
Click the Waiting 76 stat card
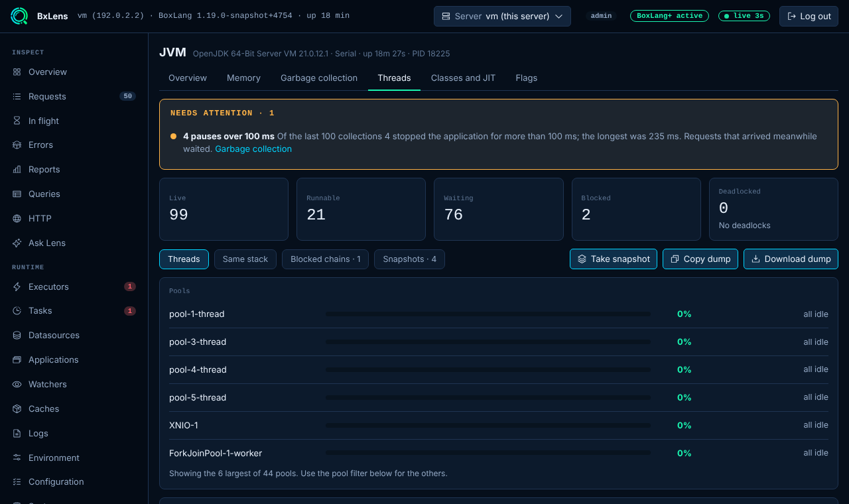(498, 209)
